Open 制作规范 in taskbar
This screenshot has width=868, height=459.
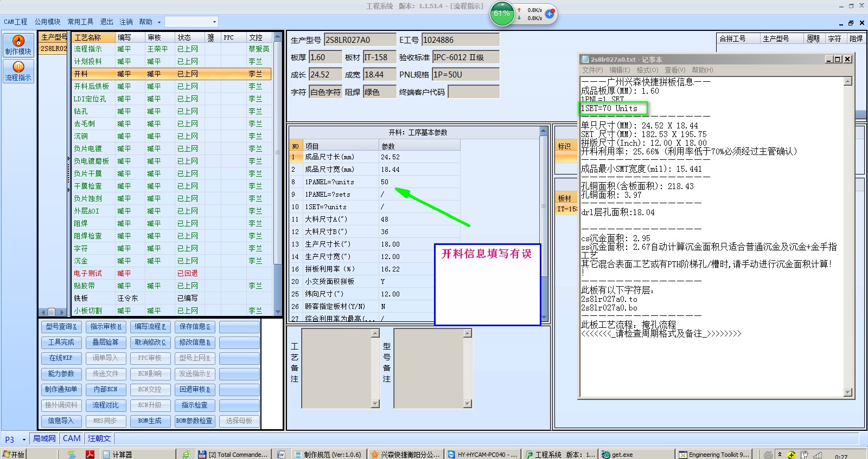pos(328,454)
